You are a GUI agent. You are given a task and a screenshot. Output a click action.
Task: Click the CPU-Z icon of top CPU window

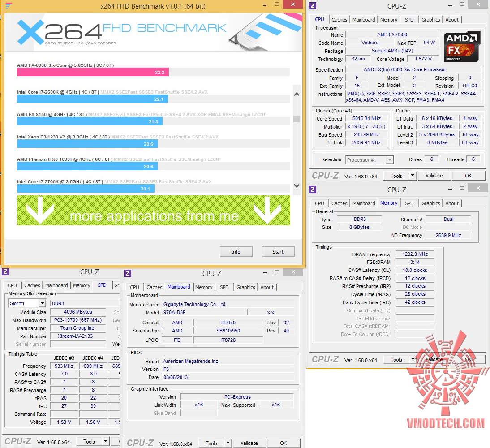click(313, 6)
